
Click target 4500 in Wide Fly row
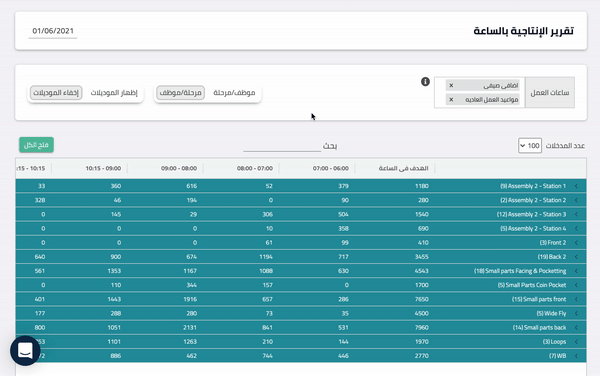pyautogui.click(x=422, y=313)
